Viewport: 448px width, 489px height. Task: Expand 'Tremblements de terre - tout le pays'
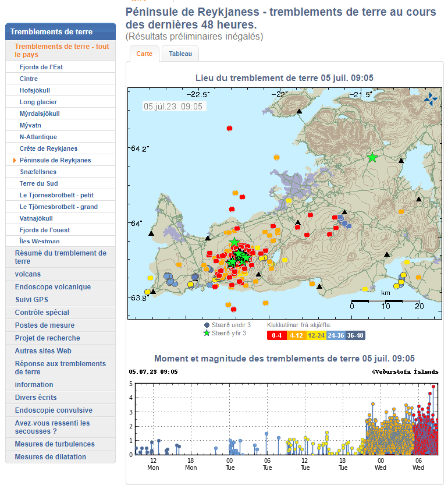pyautogui.click(x=62, y=51)
